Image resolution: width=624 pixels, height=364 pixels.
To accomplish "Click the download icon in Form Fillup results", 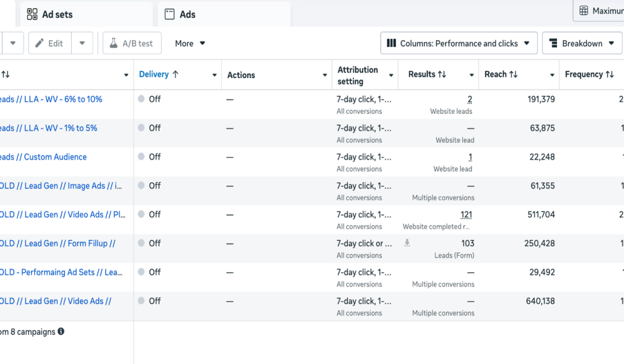I will (x=407, y=243).
